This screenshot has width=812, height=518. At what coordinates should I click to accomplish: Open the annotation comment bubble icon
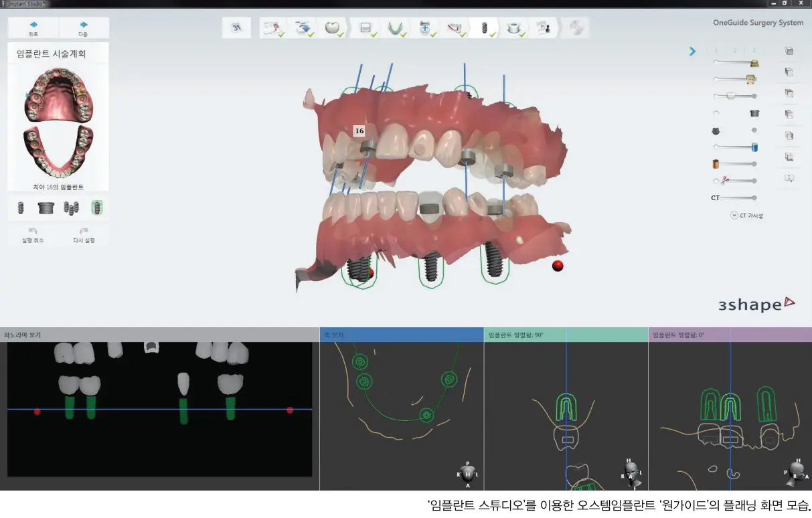[x=789, y=179]
